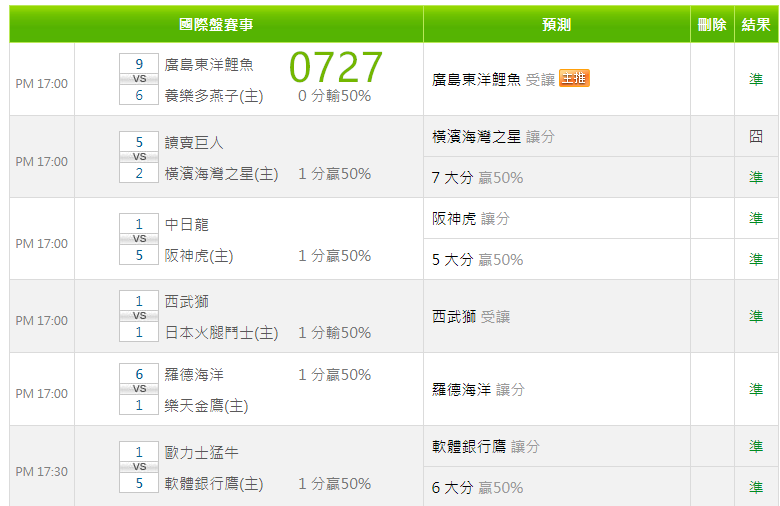Click the 囧 result icon
The image size is (780, 506).
pos(756,136)
